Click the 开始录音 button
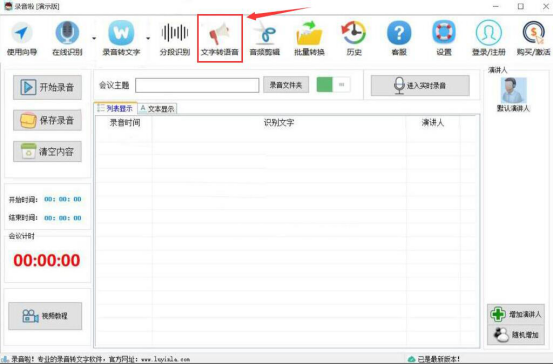This screenshot has height=364, width=553. 47,87
